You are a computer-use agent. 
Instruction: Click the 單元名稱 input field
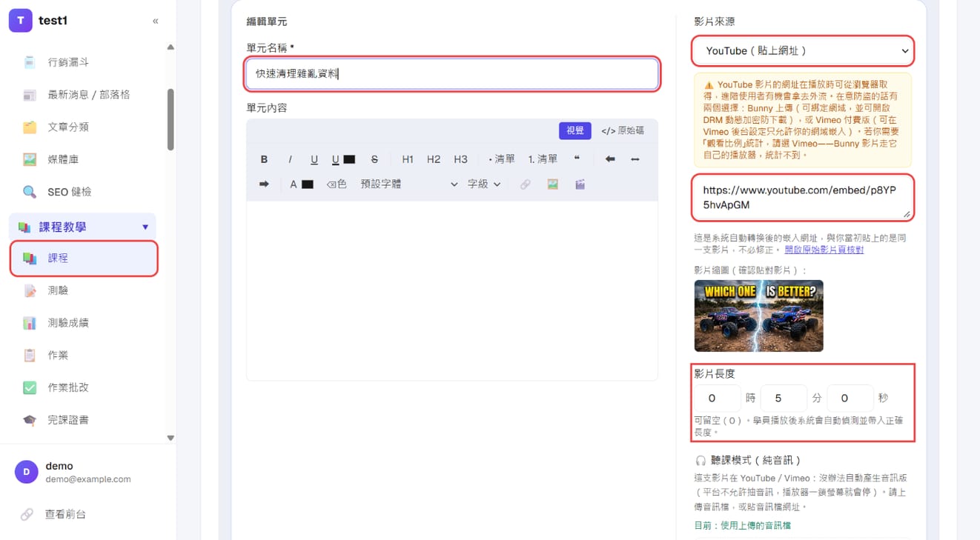(x=452, y=73)
